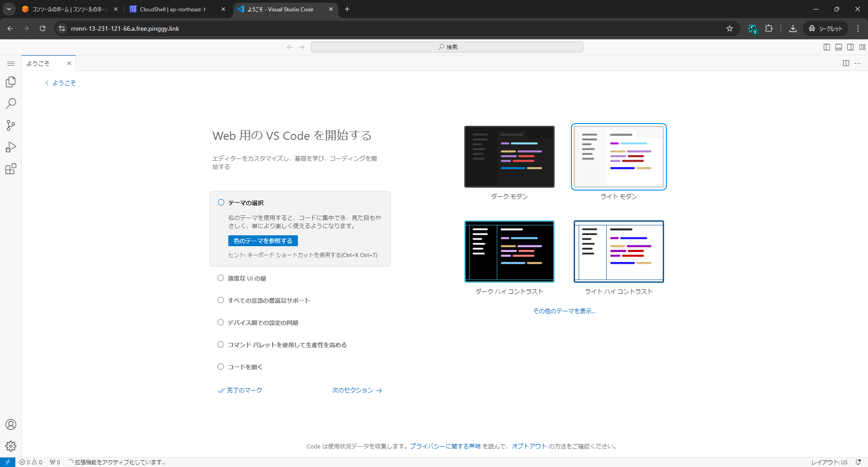Open a new browser tab
868x467 pixels.
(347, 9)
